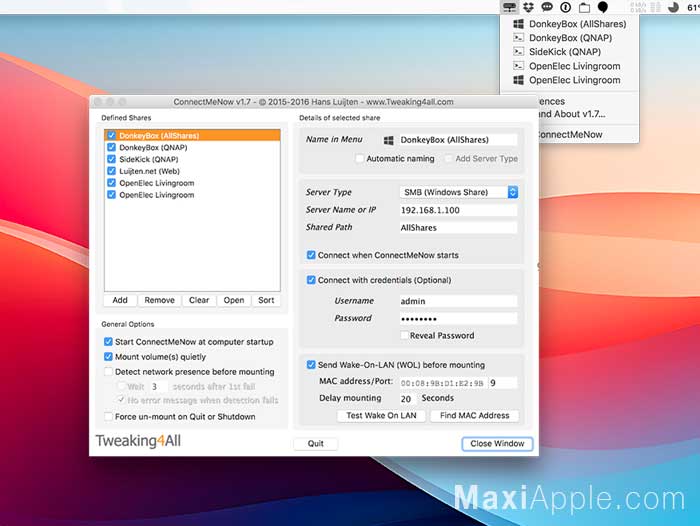Click the Remove share button
The width and height of the screenshot is (700, 526).
(x=159, y=300)
